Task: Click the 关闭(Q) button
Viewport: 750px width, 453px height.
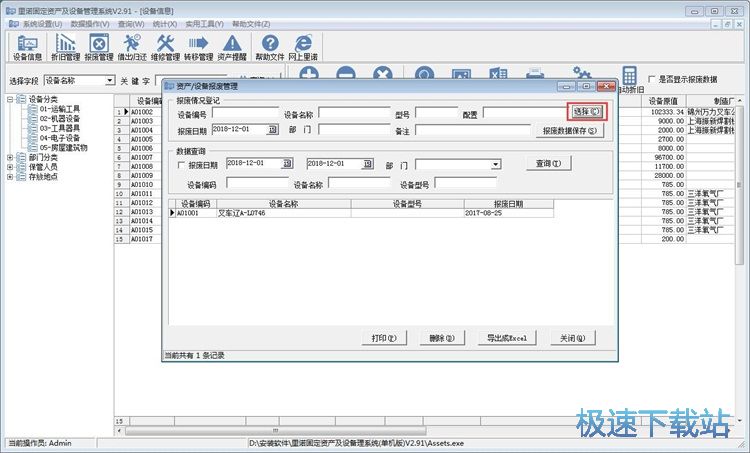Action: (x=573, y=338)
